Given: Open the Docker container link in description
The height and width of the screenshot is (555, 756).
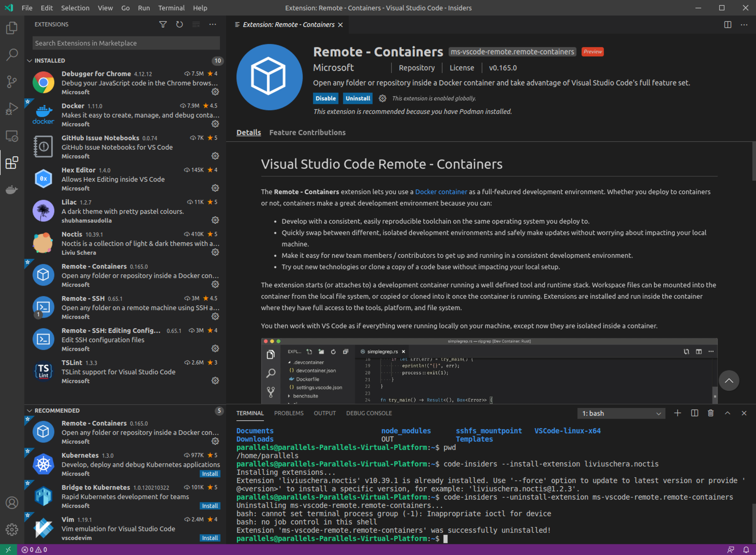Looking at the screenshot, I should coord(441,192).
